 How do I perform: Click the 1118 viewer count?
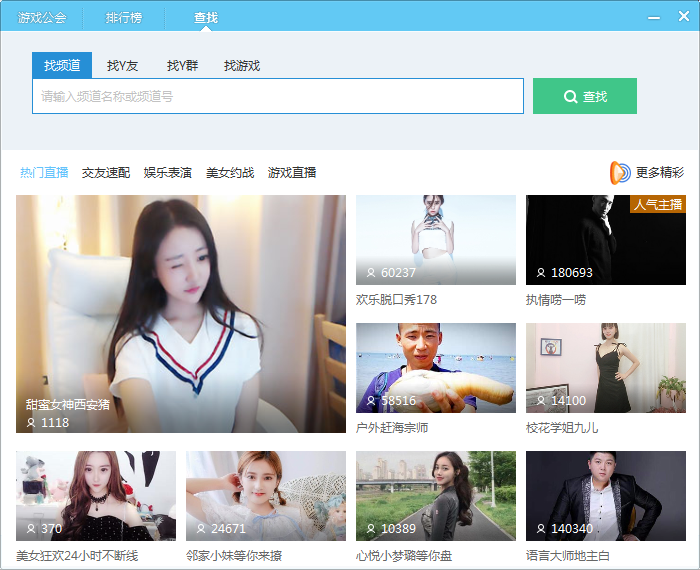point(55,423)
